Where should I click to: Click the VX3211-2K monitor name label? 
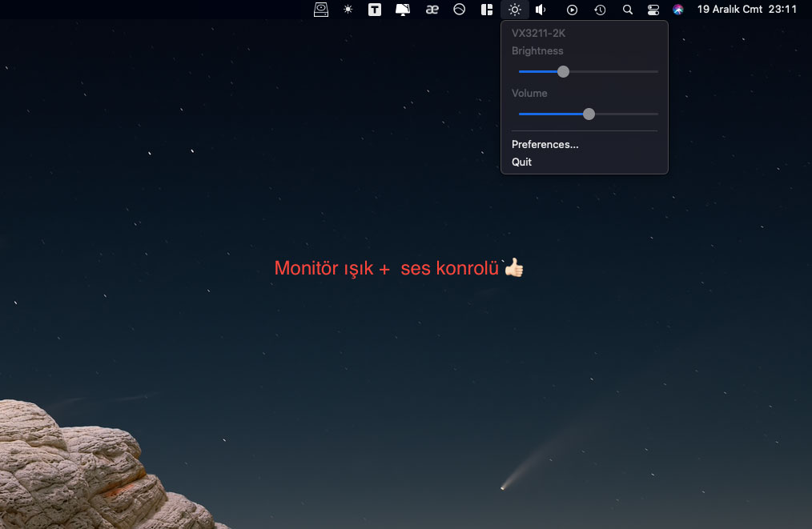[538, 34]
